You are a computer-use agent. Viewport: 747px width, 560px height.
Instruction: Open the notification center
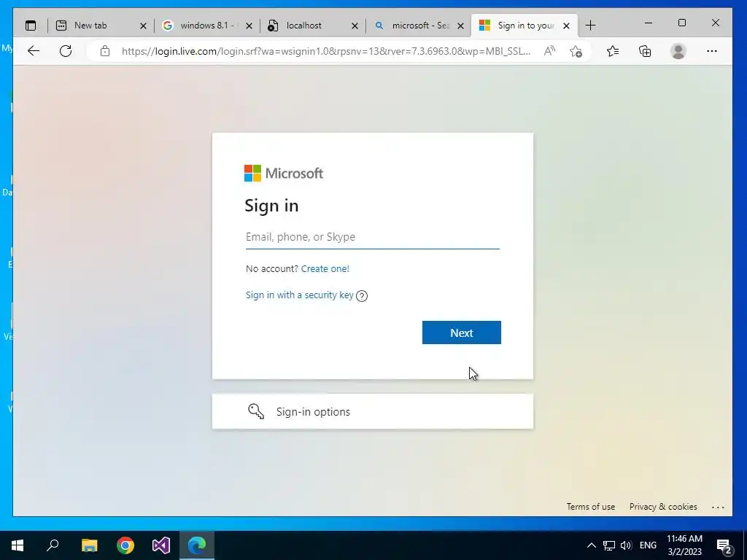pyautogui.click(x=724, y=546)
